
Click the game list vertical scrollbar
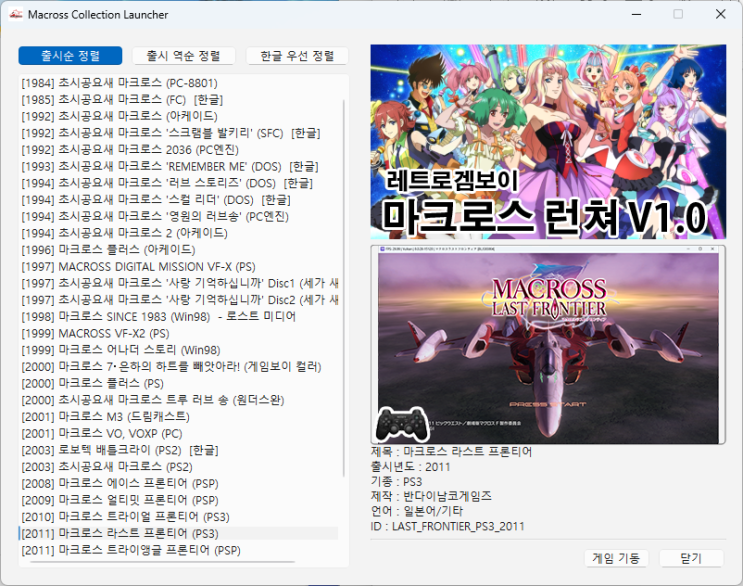pyautogui.click(x=343, y=300)
